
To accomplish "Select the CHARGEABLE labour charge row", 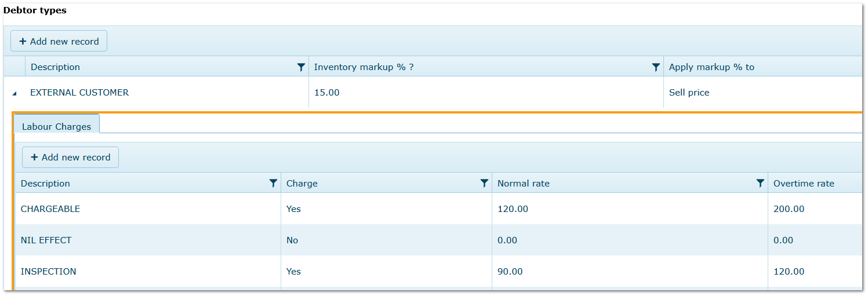I will tap(50, 209).
